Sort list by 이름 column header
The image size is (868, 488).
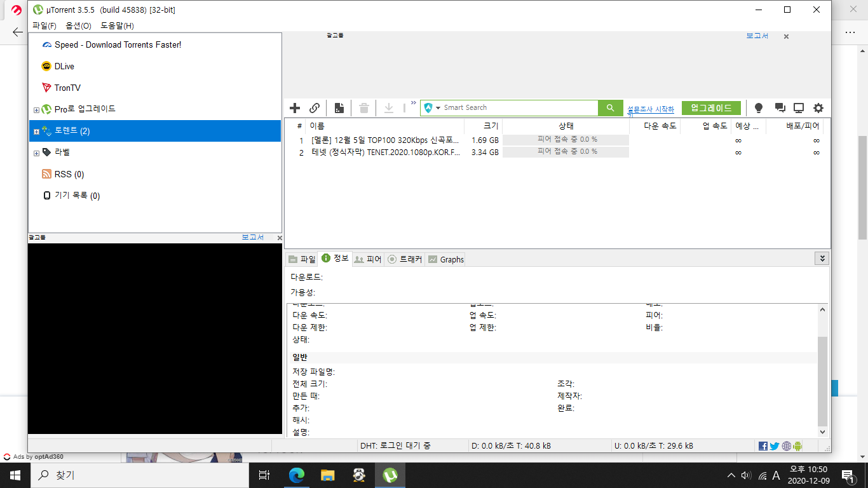(384, 126)
